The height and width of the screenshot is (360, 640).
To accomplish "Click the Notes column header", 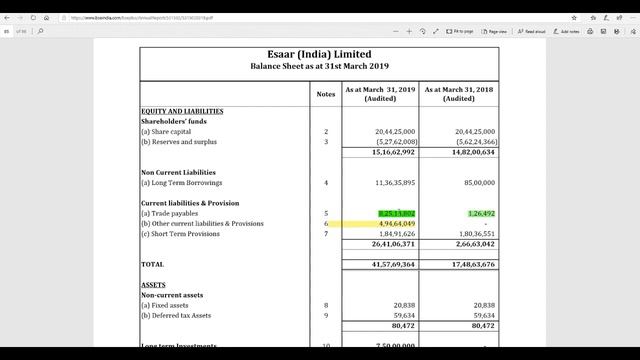I will tap(326, 94).
